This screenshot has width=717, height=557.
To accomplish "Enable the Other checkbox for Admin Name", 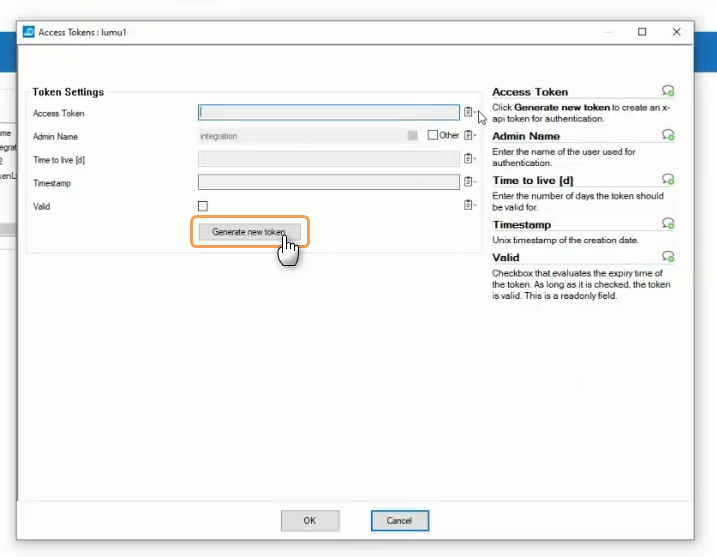I will (x=432, y=136).
